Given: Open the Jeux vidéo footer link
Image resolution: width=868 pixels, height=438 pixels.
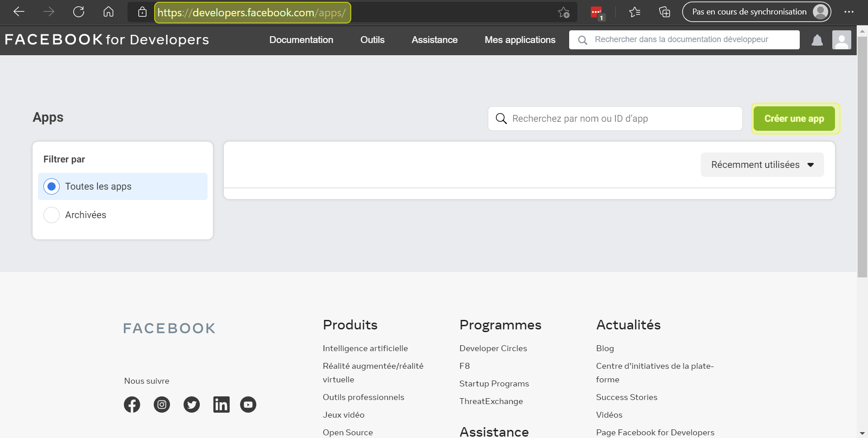Looking at the screenshot, I should [x=344, y=415].
